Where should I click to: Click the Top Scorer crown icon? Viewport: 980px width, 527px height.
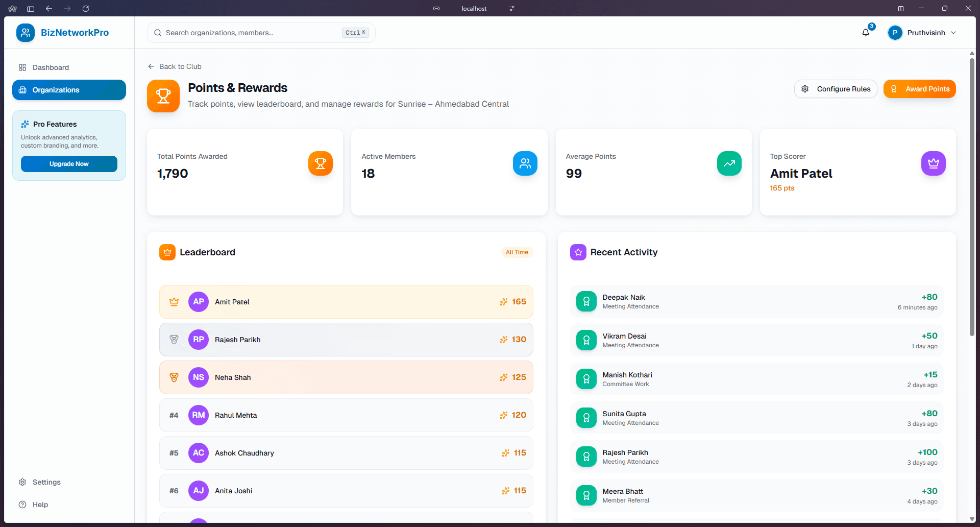933,163
